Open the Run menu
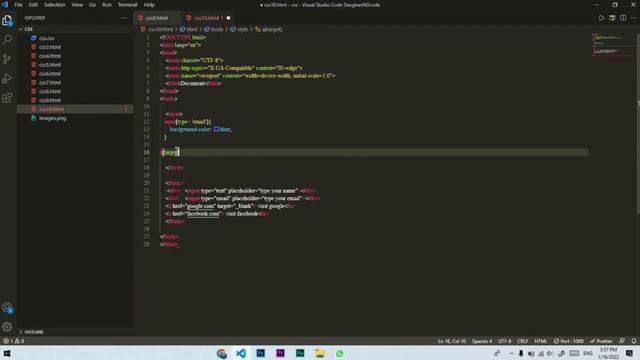Image resolution: width=640 pixels, height=360 pixels. [107, 5]
